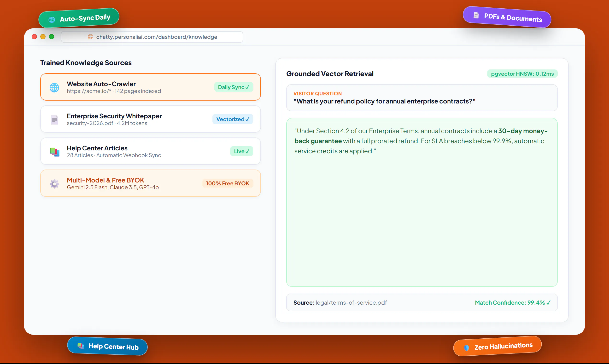Open the Help Center Hub badge
This screenshot has height=364, width=609.
(x=107, y=346)
